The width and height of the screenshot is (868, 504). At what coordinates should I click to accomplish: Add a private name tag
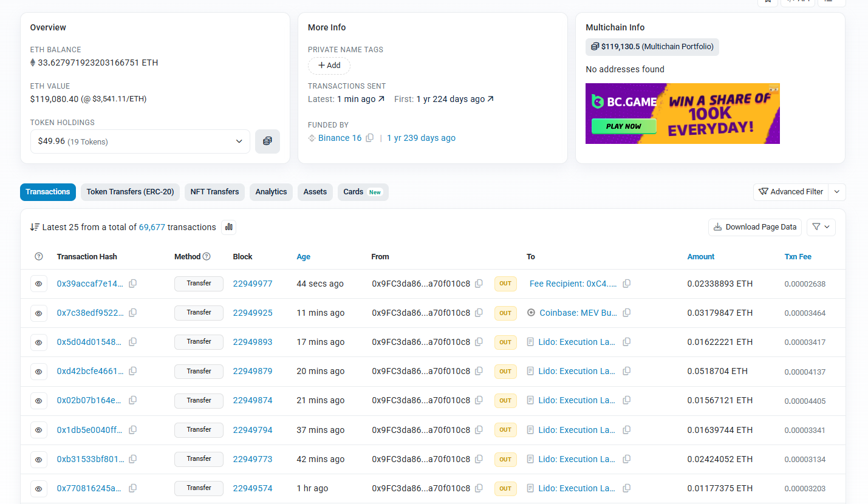tap(329, 65)
